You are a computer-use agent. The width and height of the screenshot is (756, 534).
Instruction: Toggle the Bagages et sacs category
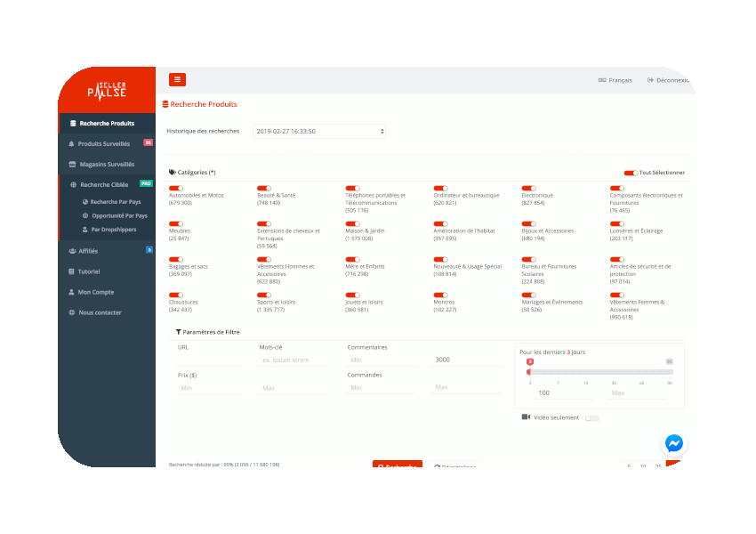(x=176, y=260)
